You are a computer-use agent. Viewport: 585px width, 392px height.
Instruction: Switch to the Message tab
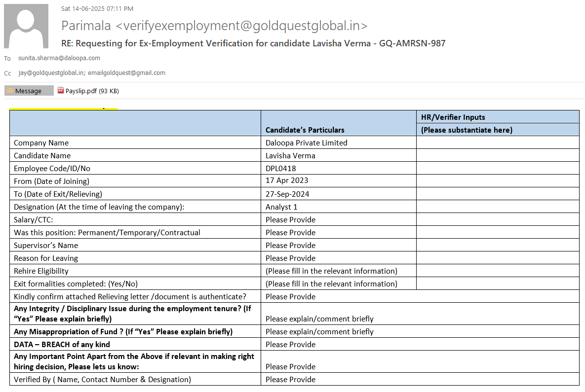(29, 91)
